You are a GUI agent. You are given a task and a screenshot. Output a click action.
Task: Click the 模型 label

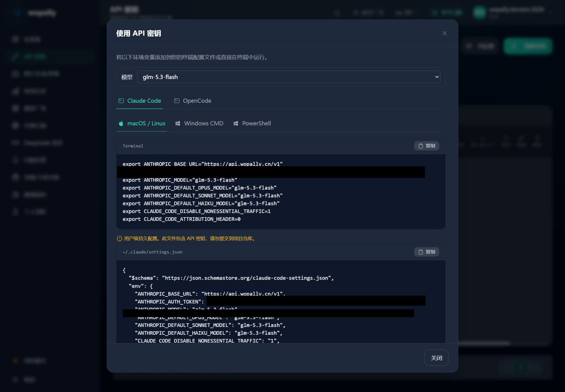coord(127,77)
